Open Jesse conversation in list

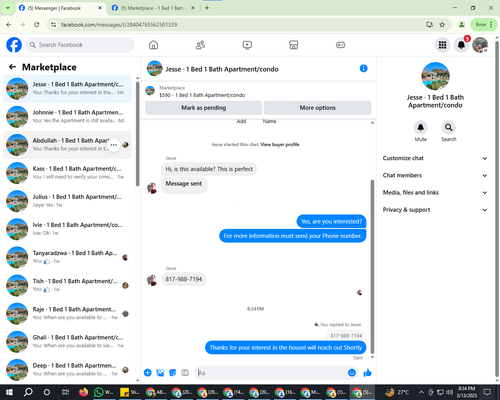point(67,89)
